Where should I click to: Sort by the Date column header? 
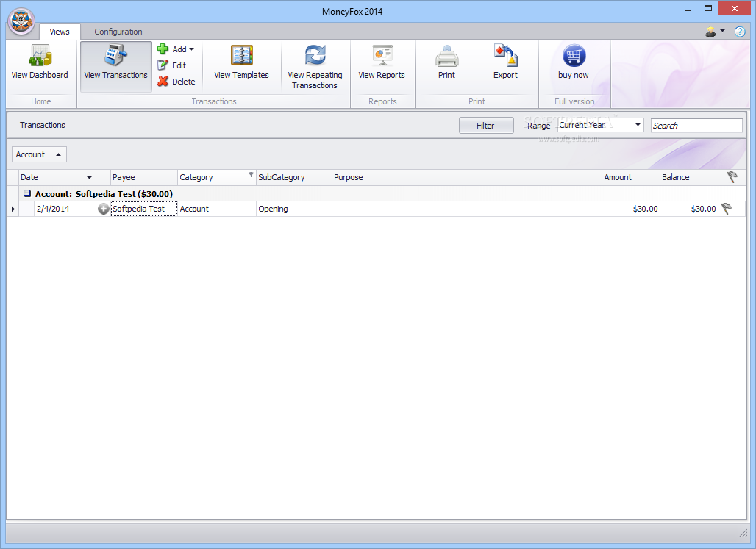[57, 177]
